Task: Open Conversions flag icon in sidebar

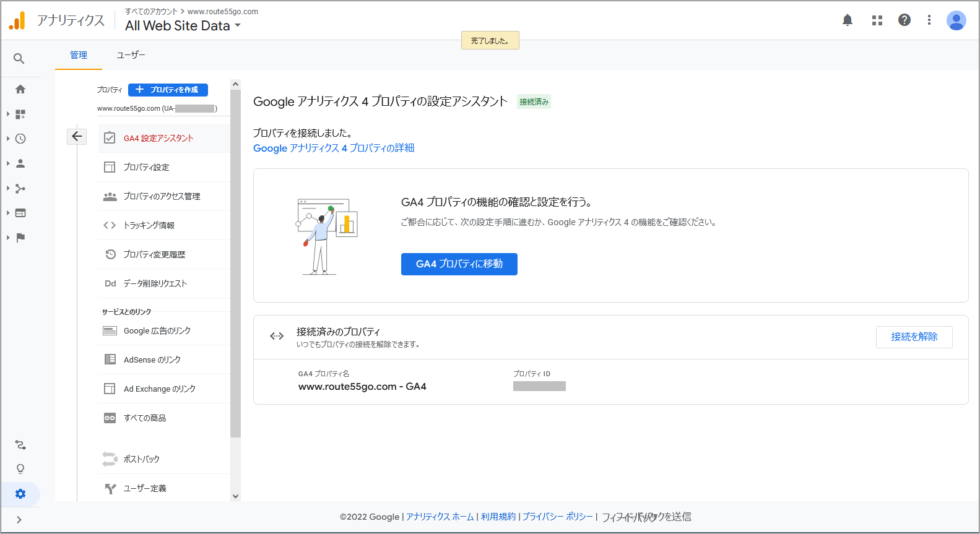Action: pyautogui.click(x=20, y=238)
